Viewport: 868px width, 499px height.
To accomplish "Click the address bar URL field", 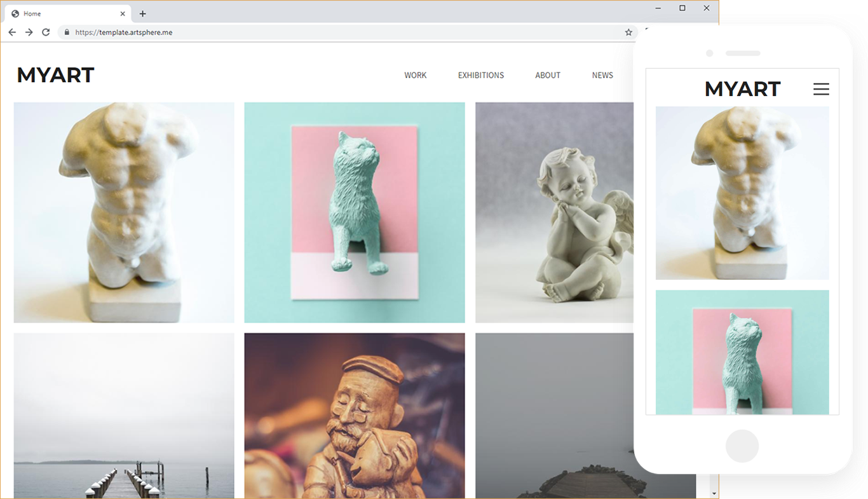I will click(348, 32).
